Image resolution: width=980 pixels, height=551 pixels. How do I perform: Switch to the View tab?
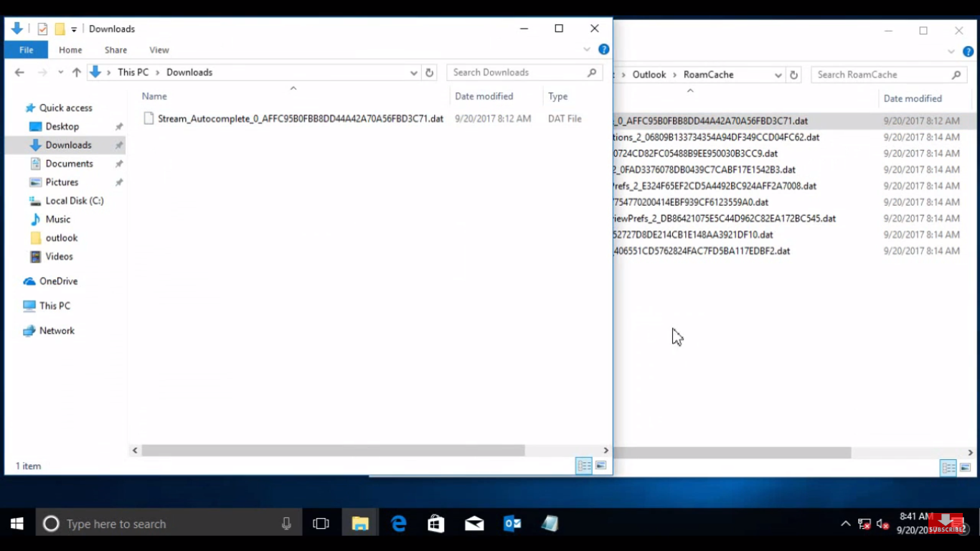click(x=159, y=50)
